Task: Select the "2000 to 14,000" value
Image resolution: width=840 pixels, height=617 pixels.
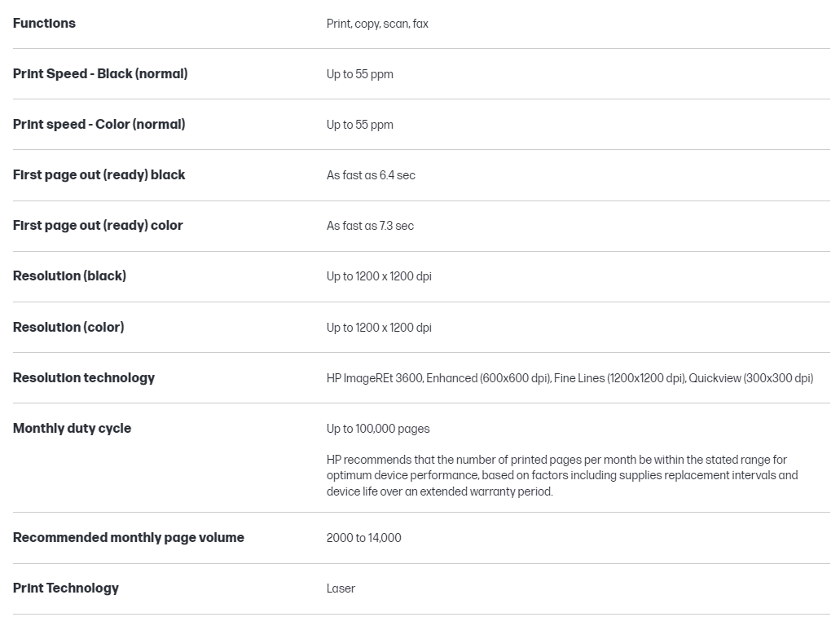Action: 363,538
